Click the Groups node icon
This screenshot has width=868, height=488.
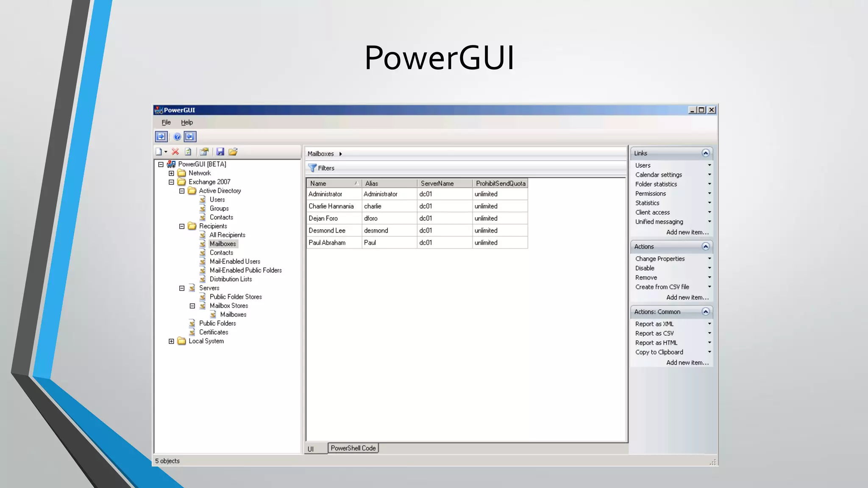pos(203,208)
